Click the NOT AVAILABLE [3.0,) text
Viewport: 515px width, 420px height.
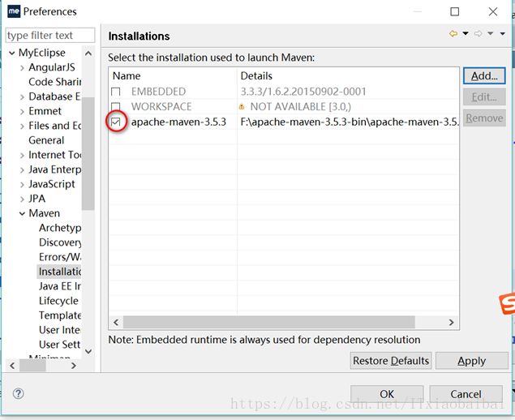coord(301,107)
